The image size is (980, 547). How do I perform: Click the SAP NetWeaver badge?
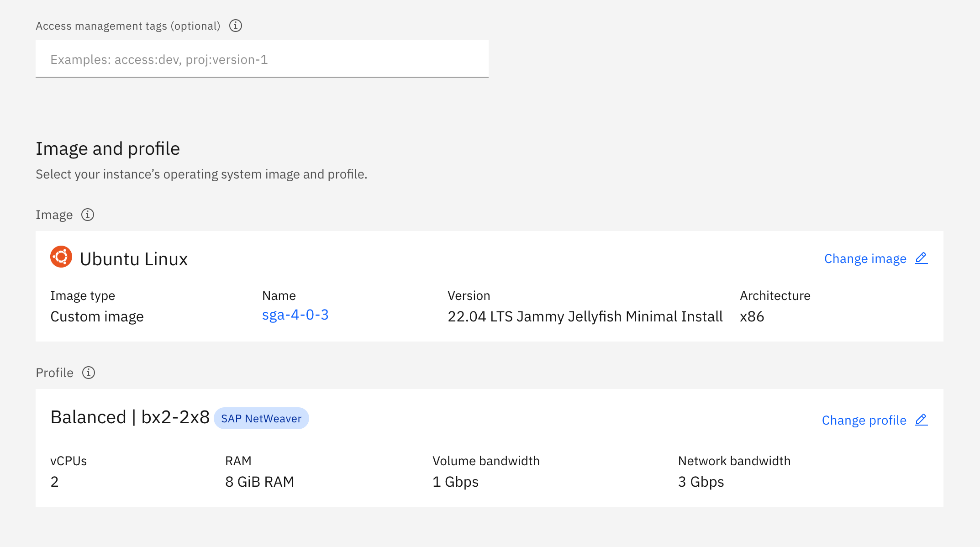point(261,418)
